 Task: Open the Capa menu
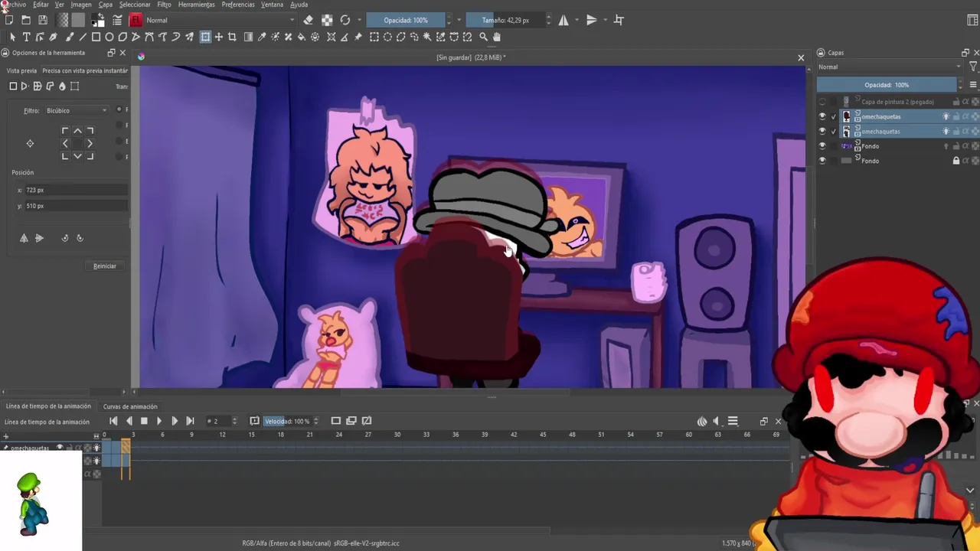(105, 5)
